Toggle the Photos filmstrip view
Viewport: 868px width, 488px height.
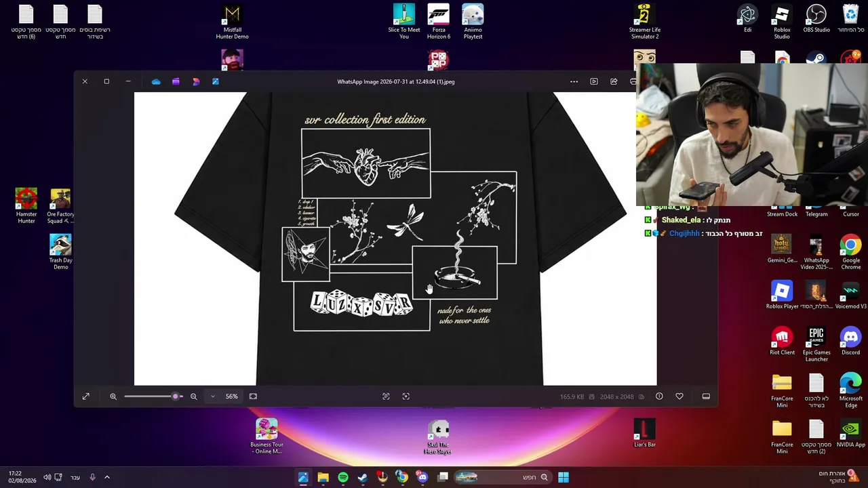[x=706, y=396]
